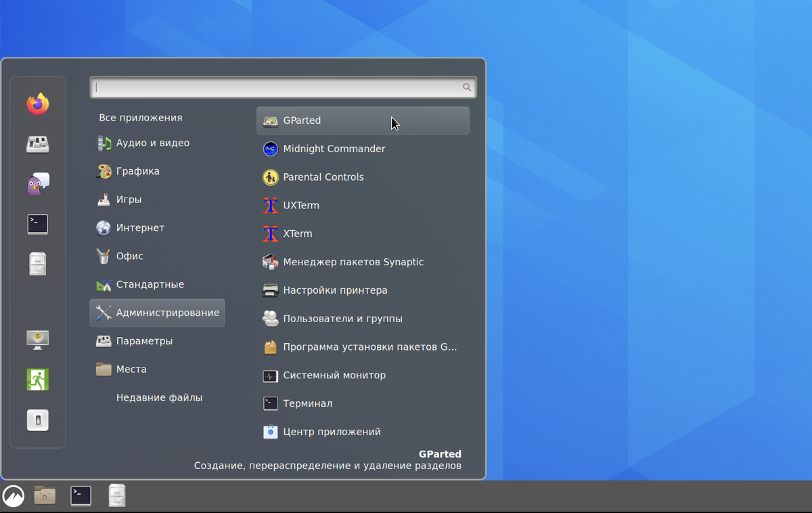Click the terminal launcher on taskbar
The height and width of the screenshot is (513, 812).
[x=81, y=496]
